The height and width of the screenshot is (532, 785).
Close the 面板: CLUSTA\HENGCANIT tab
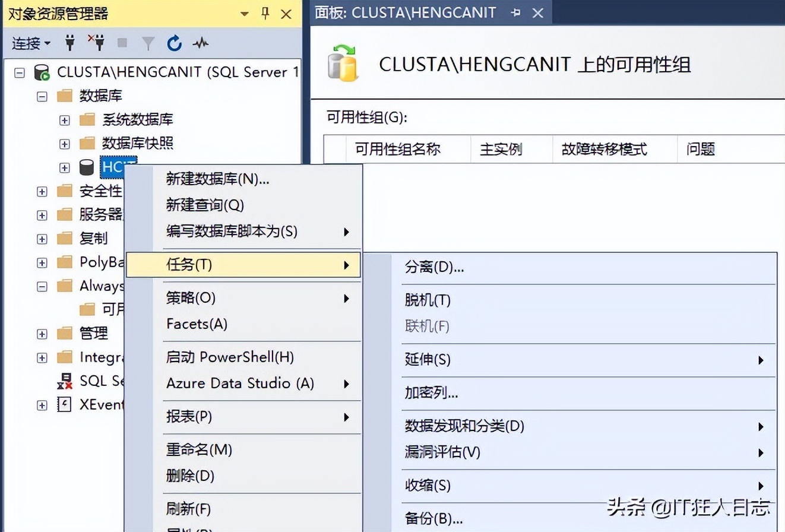pos(538,13)
